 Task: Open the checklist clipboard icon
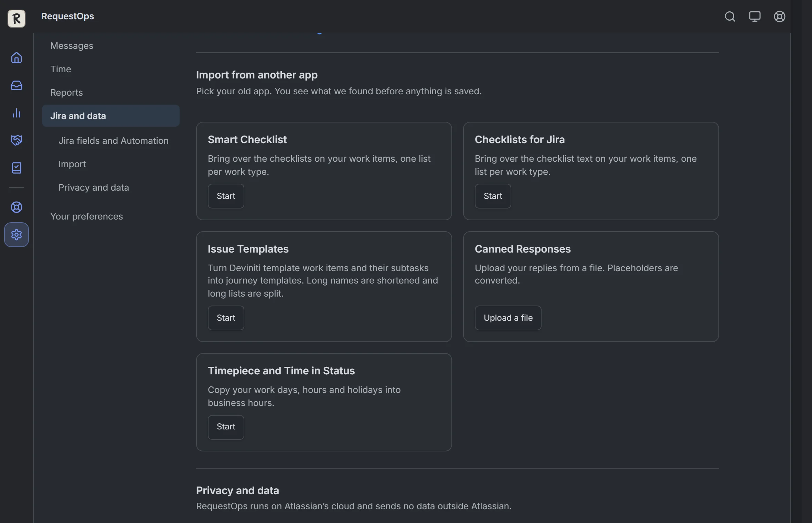(17, 168)
